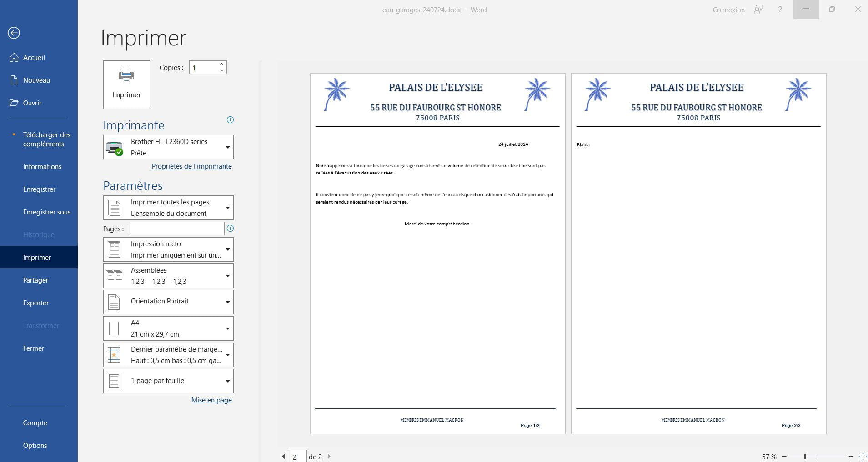Click the large Imprimer printer button
The image size is (868, 462).
coord(126,84)
